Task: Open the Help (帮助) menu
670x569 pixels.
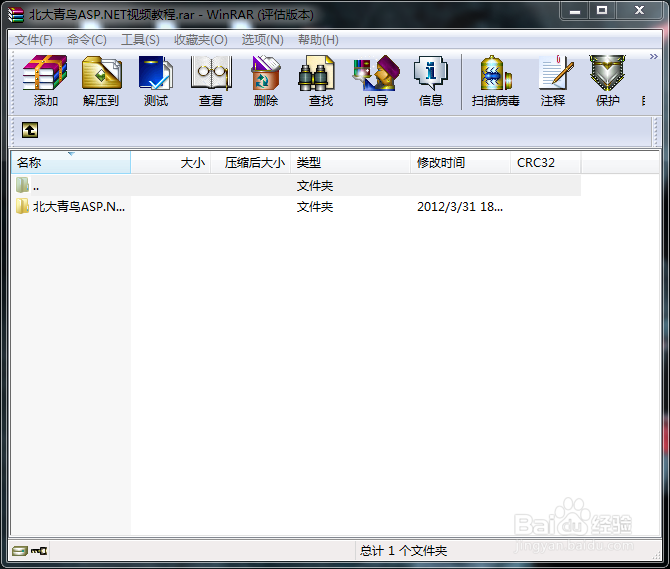Action: 318,40
